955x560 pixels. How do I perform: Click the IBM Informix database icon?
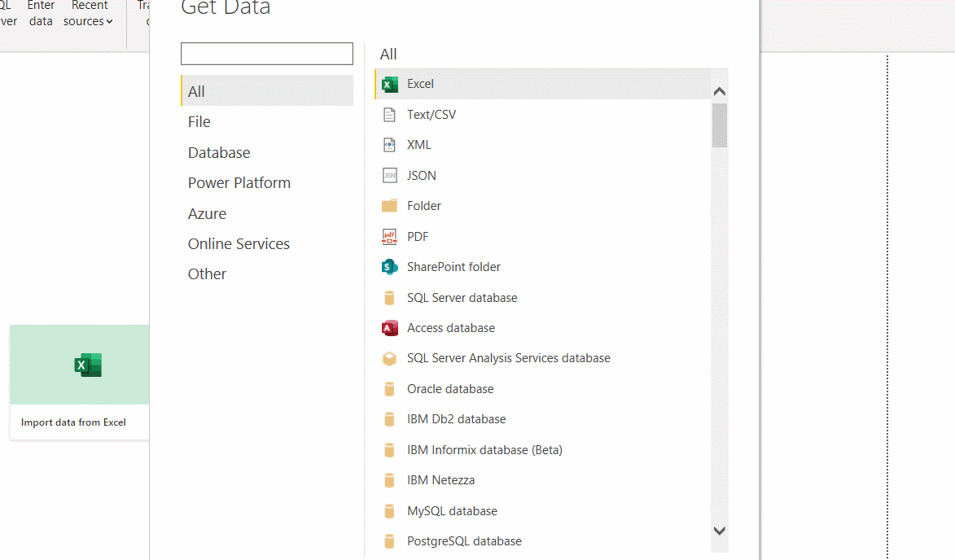(389, 450)
